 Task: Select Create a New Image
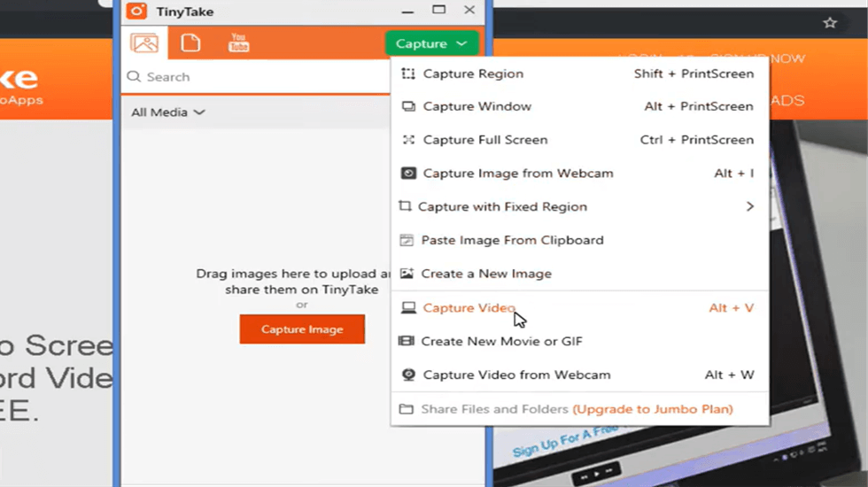[579, 274]
